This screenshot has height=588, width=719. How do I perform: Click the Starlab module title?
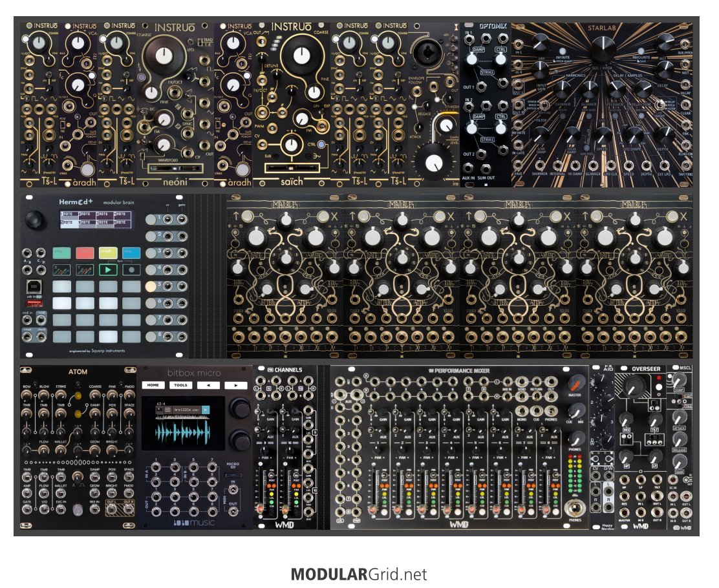point(601,28)
